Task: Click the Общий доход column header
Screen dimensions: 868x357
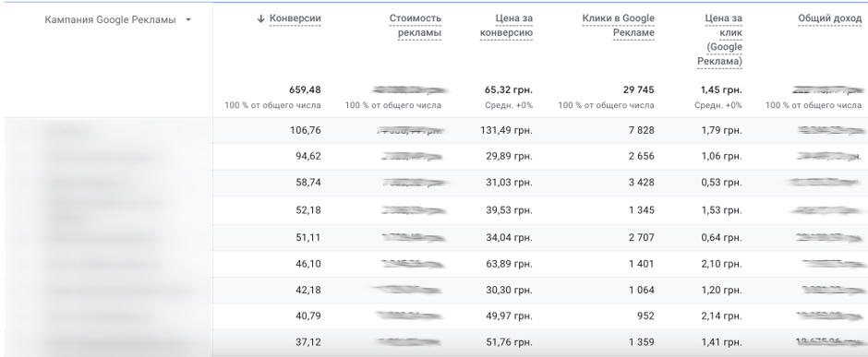Action: click(830, 18)
